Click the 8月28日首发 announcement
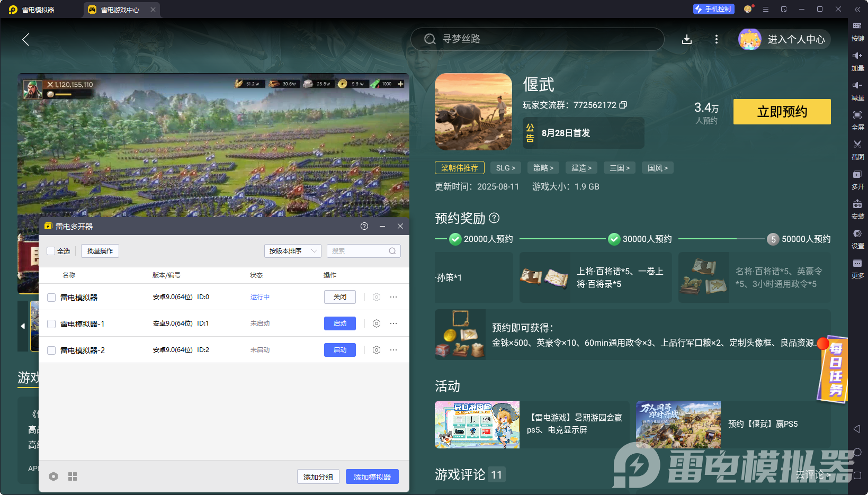Viewport: 868px width, 495px height. click(x=584, y=133)
